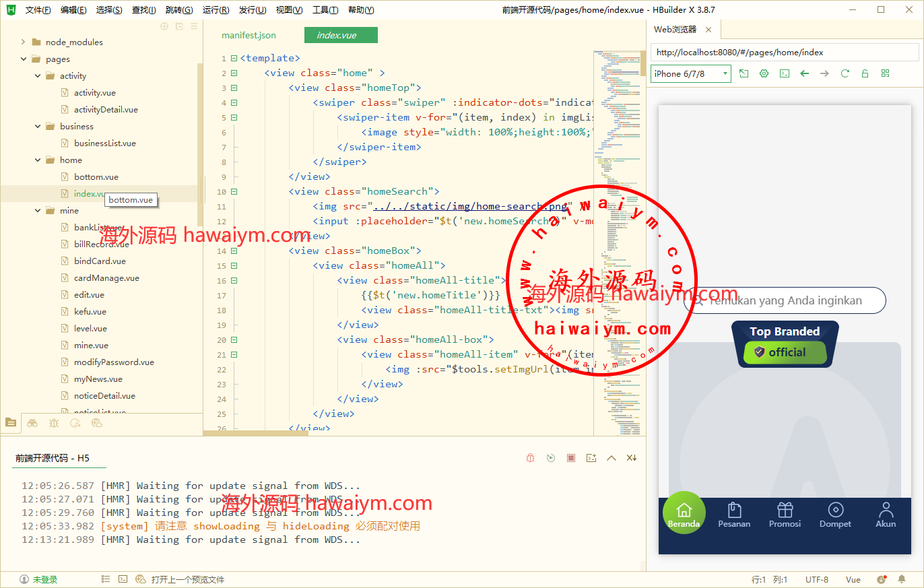Collapse the mine folder in tree
This screenshot has width=924, height=588.
point(38,211)
